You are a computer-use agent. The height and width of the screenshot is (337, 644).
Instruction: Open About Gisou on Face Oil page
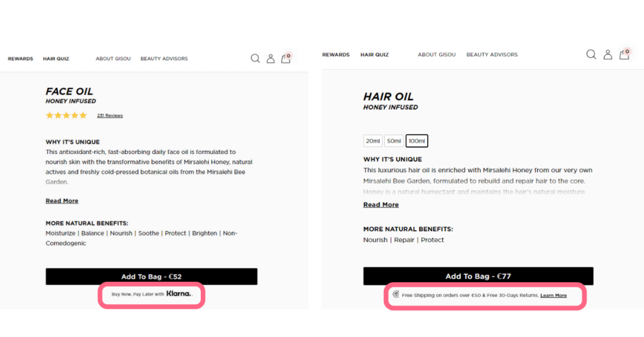point(113,58)
